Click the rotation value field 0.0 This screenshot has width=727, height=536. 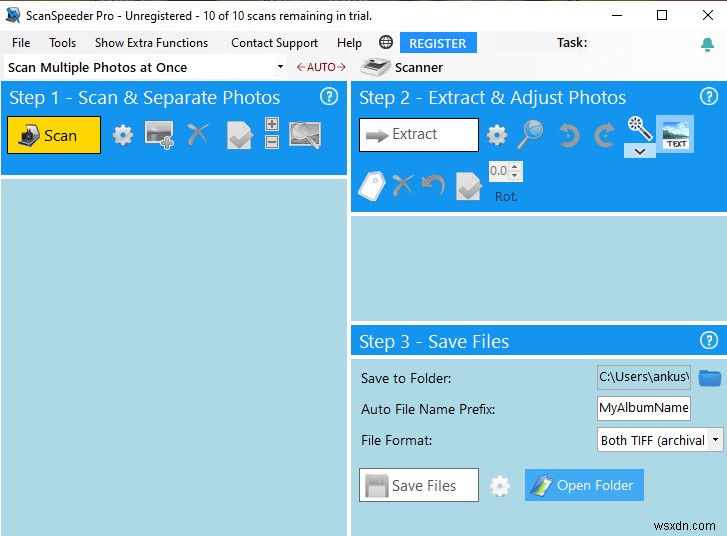click(499, 171)
